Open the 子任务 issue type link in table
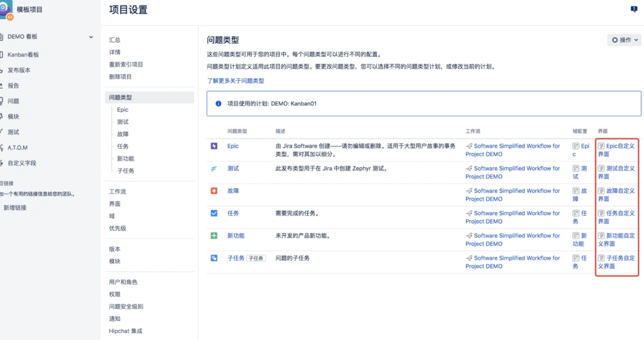 coord(236,258)
